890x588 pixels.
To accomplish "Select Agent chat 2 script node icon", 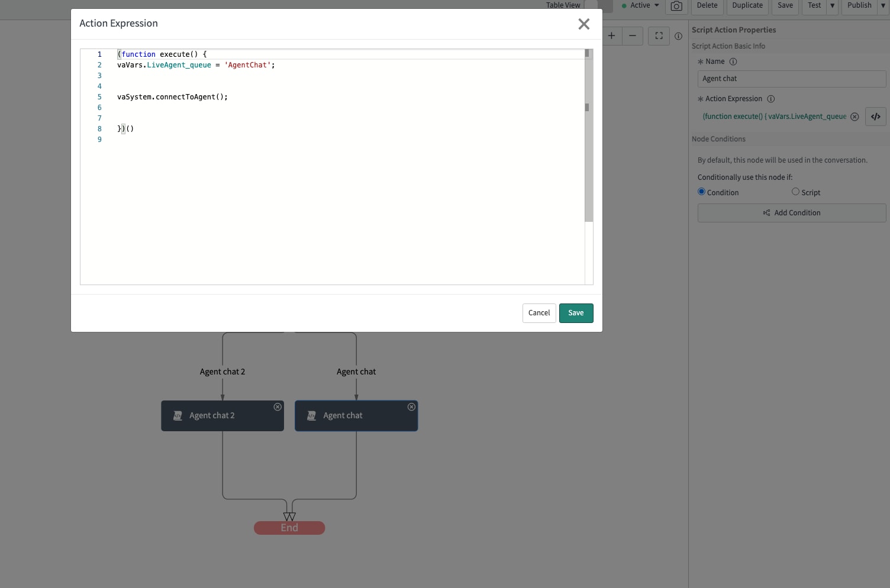I will [x=178, y=416].
